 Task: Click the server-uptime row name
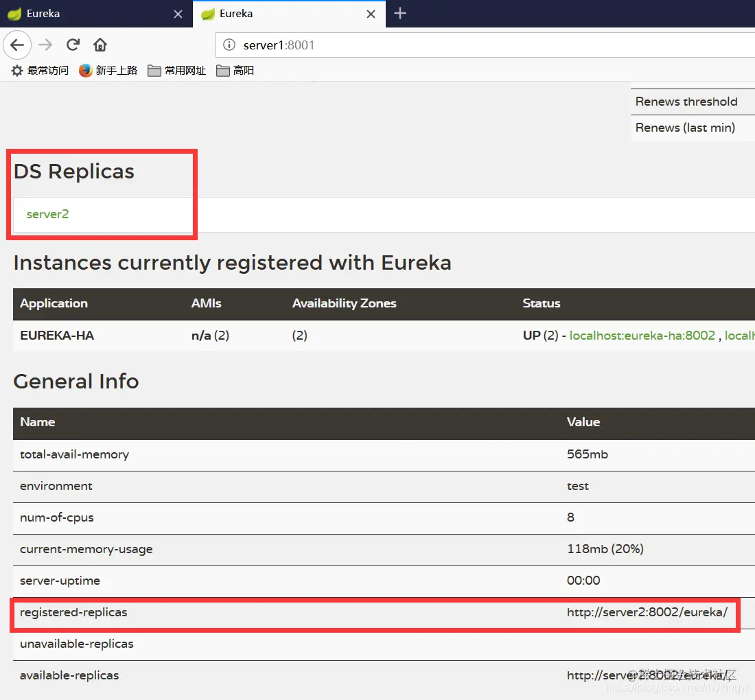click(x=60, y=581)
